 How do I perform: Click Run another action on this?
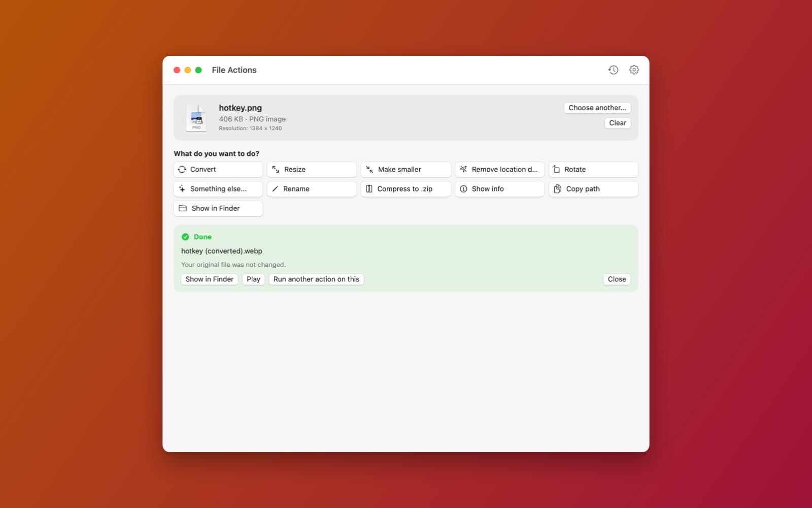pos(316,279)
